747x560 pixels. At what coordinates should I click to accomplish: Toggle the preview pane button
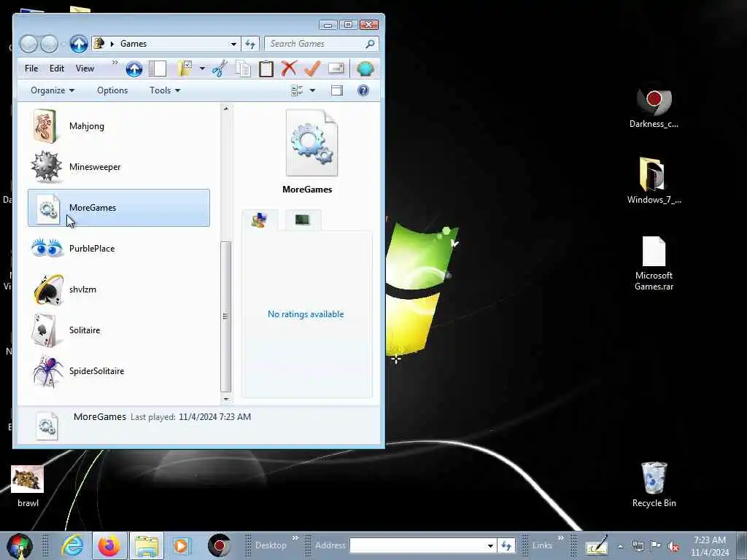[x=337, y=90]
